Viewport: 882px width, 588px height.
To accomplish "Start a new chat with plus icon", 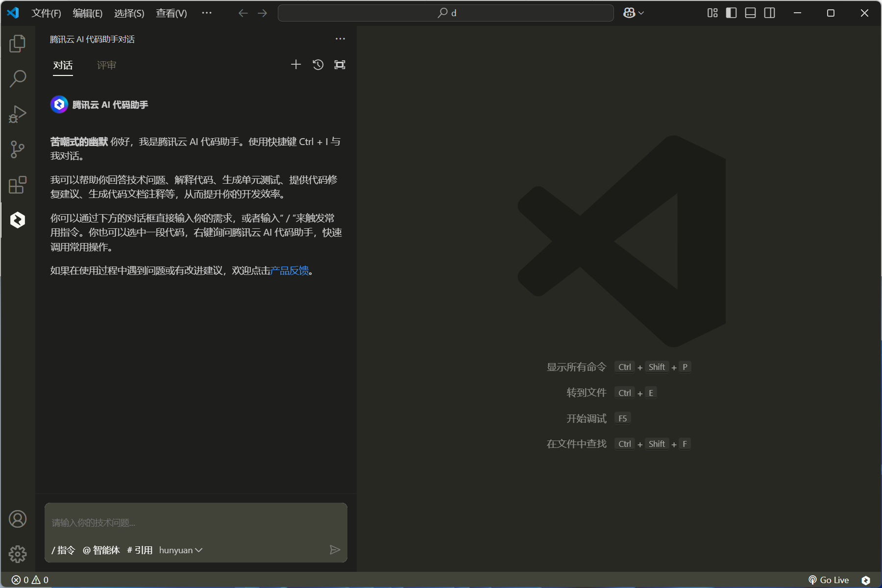I will click(296, 65).
